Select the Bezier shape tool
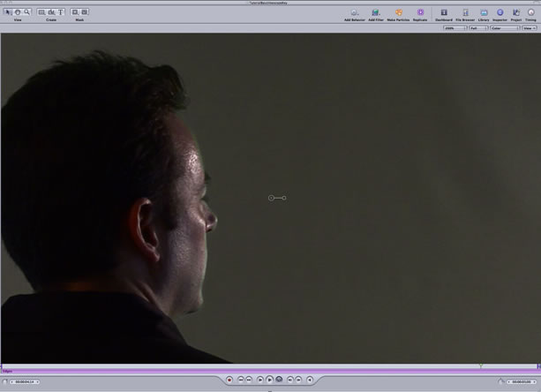 click(51, 12)
